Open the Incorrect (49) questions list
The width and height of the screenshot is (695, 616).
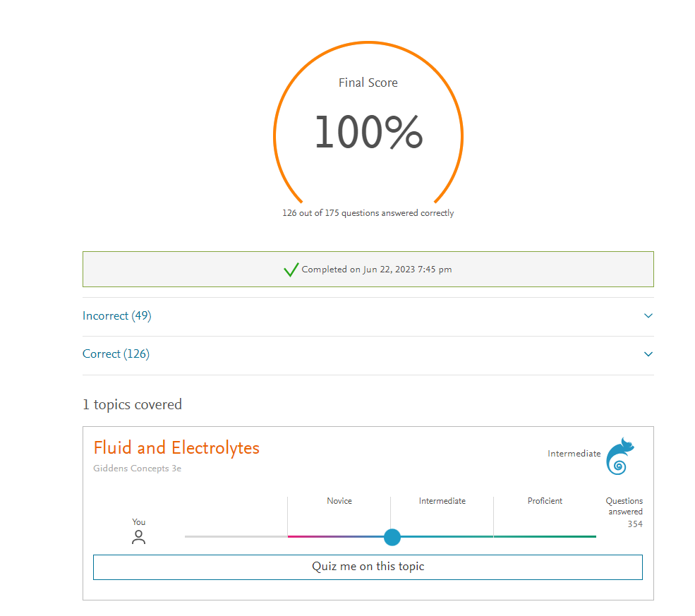coord(117,316)
